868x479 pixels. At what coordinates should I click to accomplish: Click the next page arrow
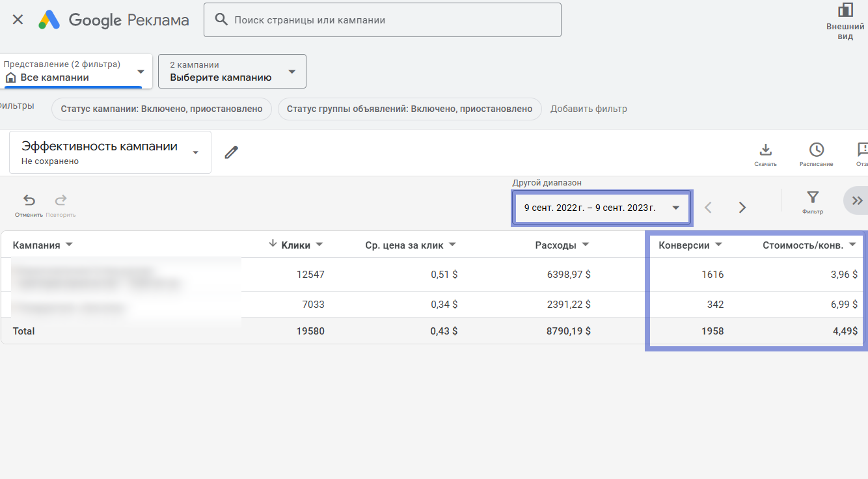[742, 206]
